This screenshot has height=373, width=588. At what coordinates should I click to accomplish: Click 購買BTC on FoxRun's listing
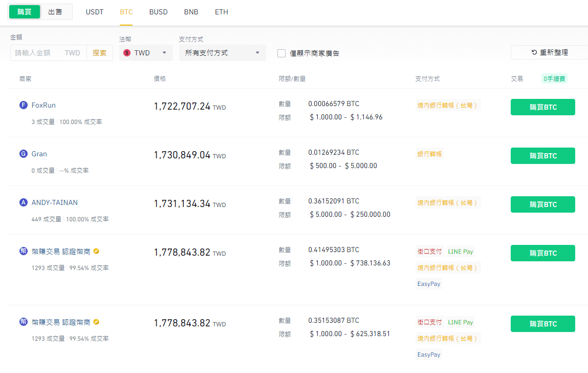542,107
